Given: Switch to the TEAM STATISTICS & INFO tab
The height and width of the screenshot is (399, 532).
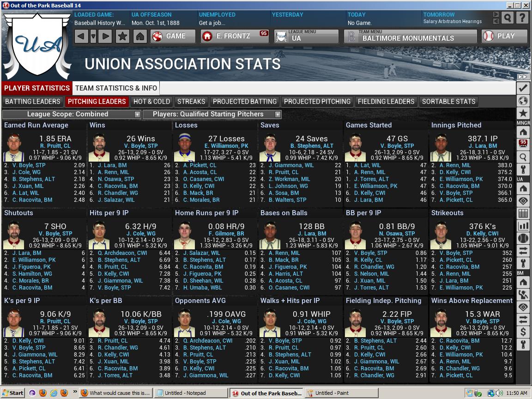Looking at the screenshot, I should [115, 88].
